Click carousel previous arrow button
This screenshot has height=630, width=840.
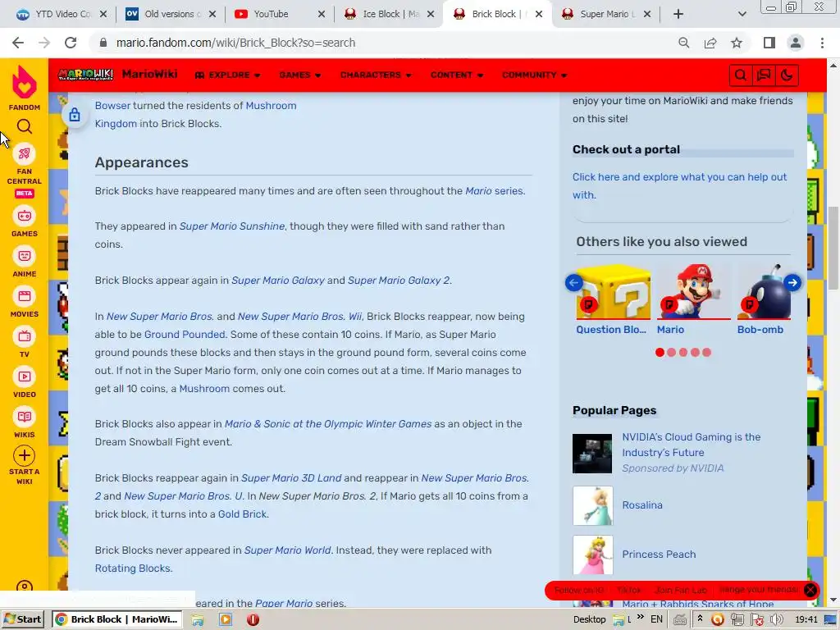click(573, 282)
